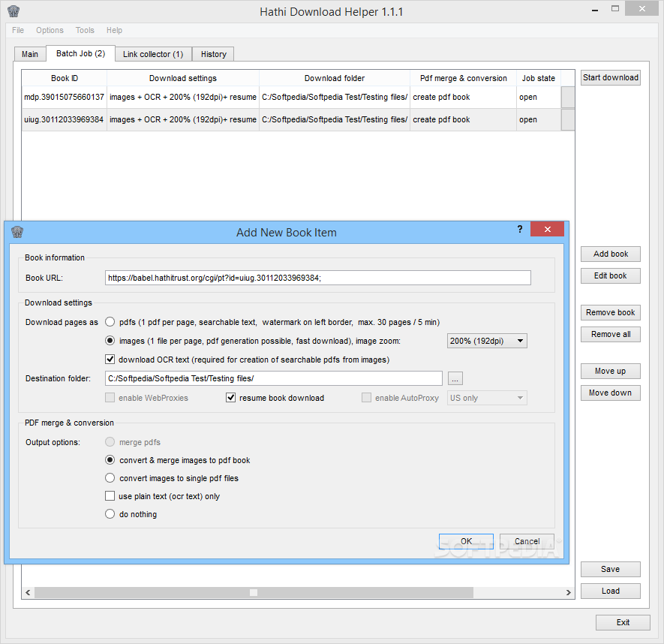Click the Remove all button
The image size is (664, 644).
[x=610, y=334]
